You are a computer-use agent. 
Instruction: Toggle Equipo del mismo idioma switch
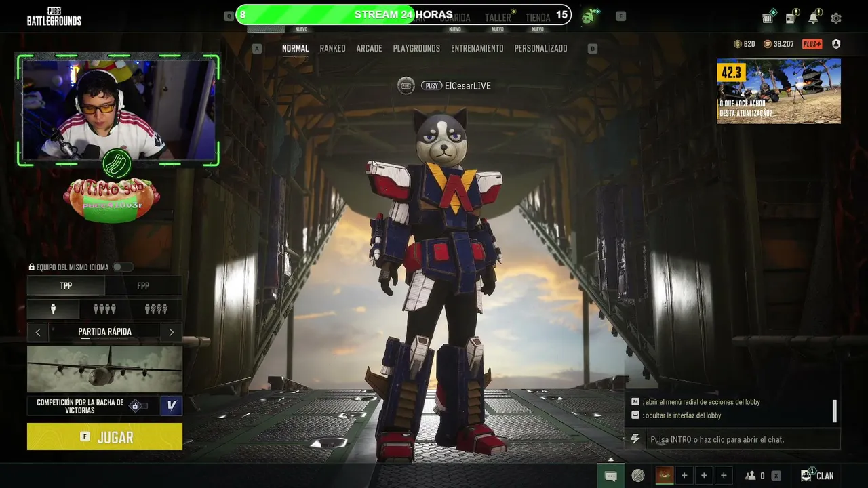point(123,267)
